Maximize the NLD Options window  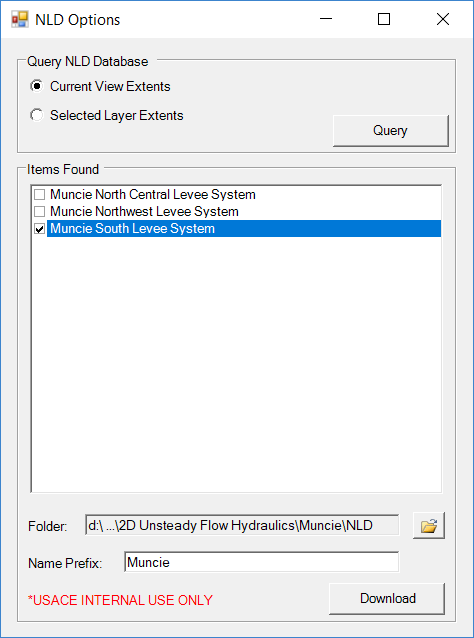(x=384, y=19)
